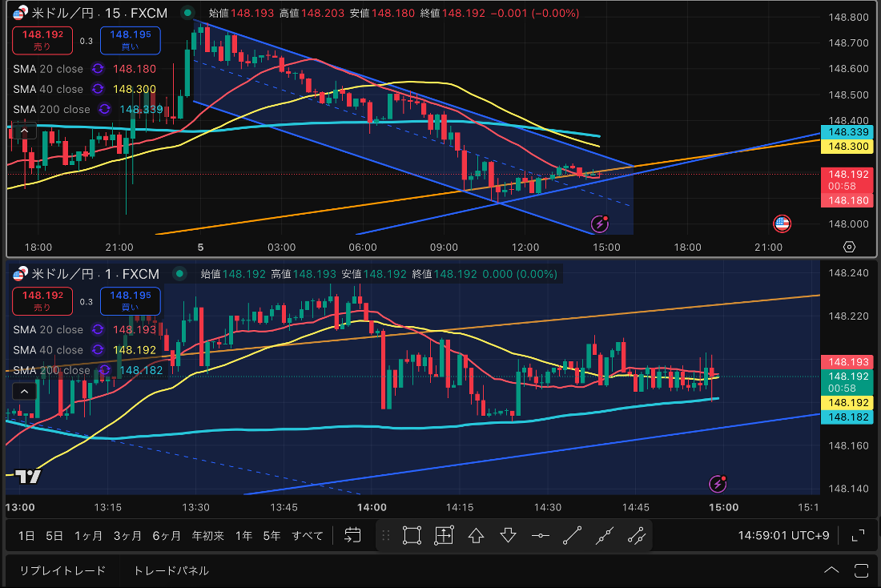This screenshot has width=881, height=588.
Task: Open lightning event marker in bottom chart
Action: (x=718, y=483)
